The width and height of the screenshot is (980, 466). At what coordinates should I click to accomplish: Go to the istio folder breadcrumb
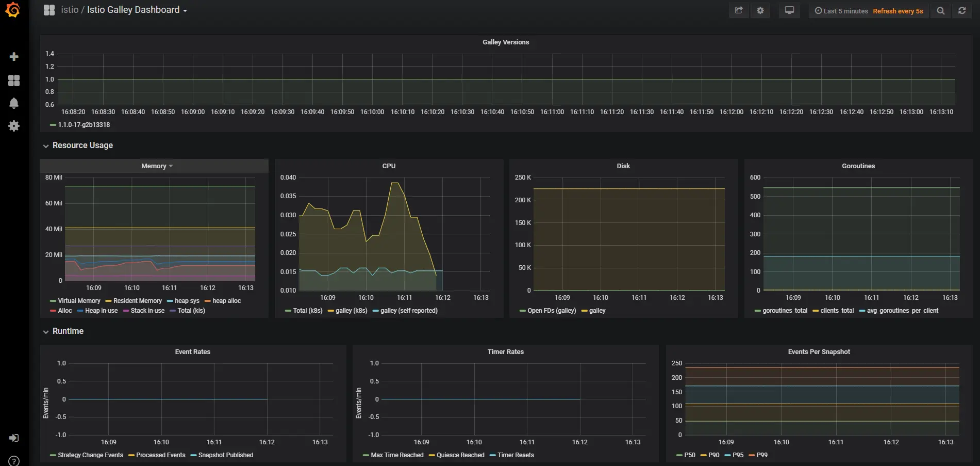pyautogui.click(x=70, y=10)
